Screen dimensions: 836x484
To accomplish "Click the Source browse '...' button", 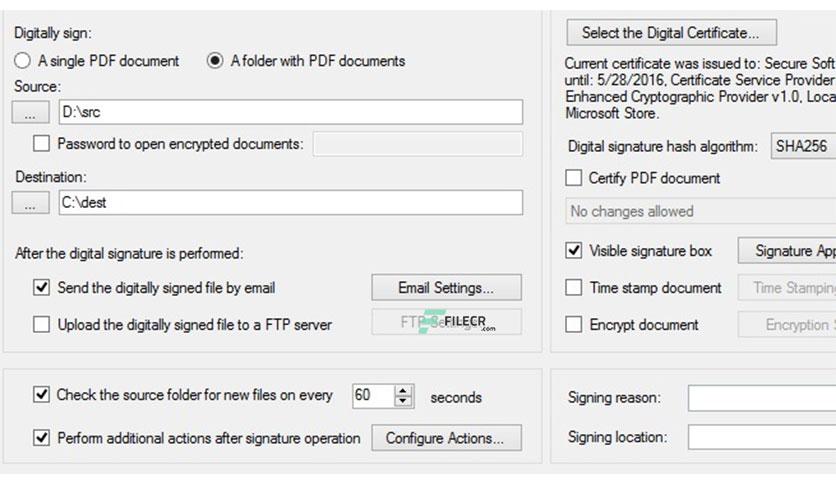I will pos(30,113).
